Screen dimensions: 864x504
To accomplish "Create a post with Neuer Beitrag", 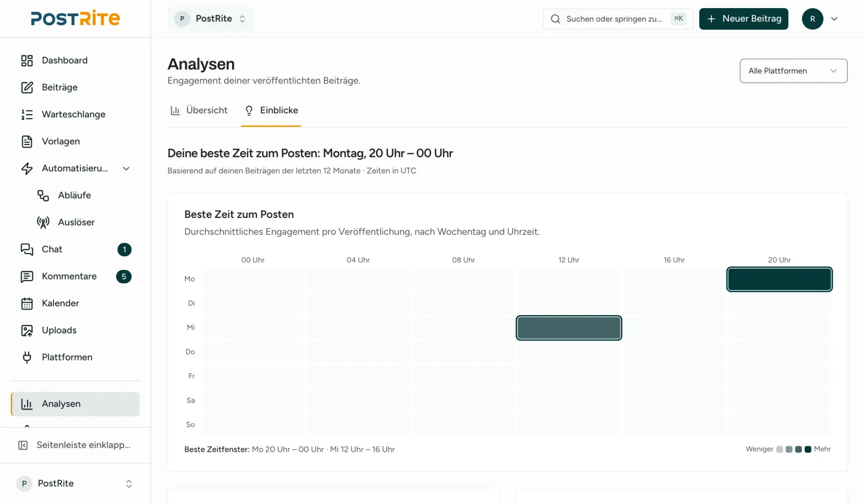I will coord(744,19).
